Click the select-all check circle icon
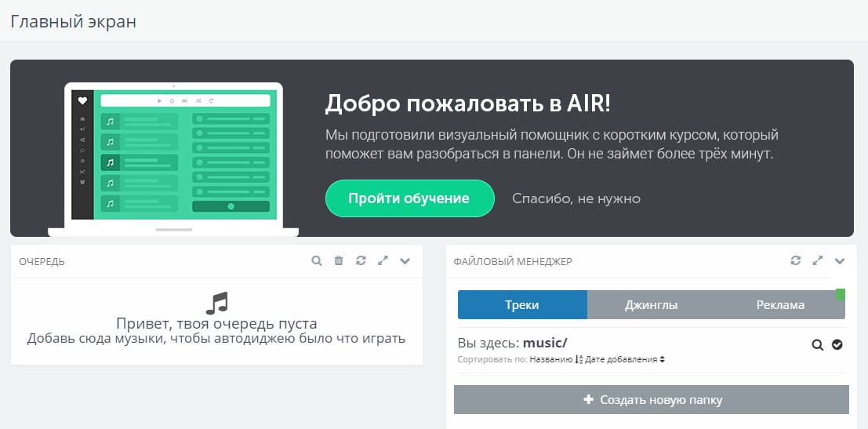 (837, 344)
